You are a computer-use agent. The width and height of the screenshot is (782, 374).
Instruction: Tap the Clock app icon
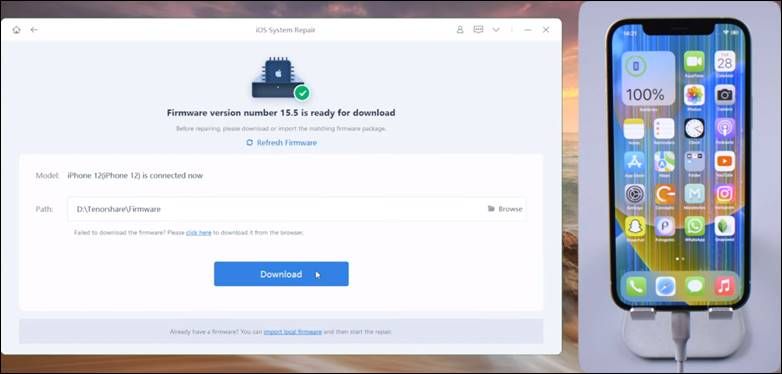pyautogui.click(x=694, y=129)
